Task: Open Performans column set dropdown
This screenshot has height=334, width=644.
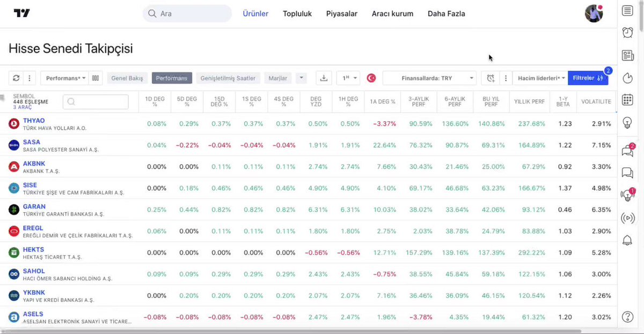Action: pyautogui.click(x=64, y=78)
